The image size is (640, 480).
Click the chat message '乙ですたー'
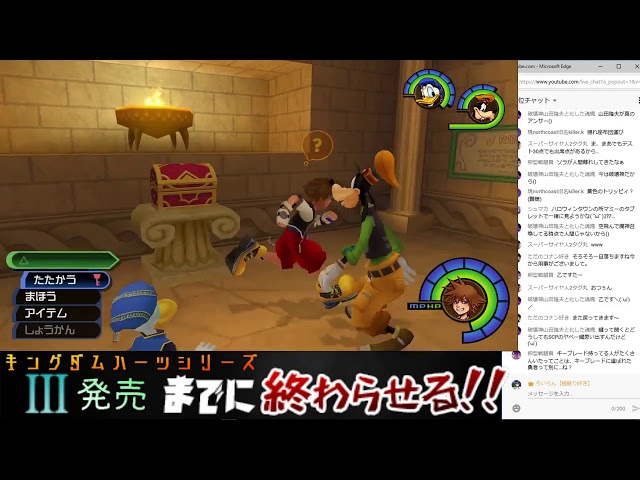coord(569,275)
